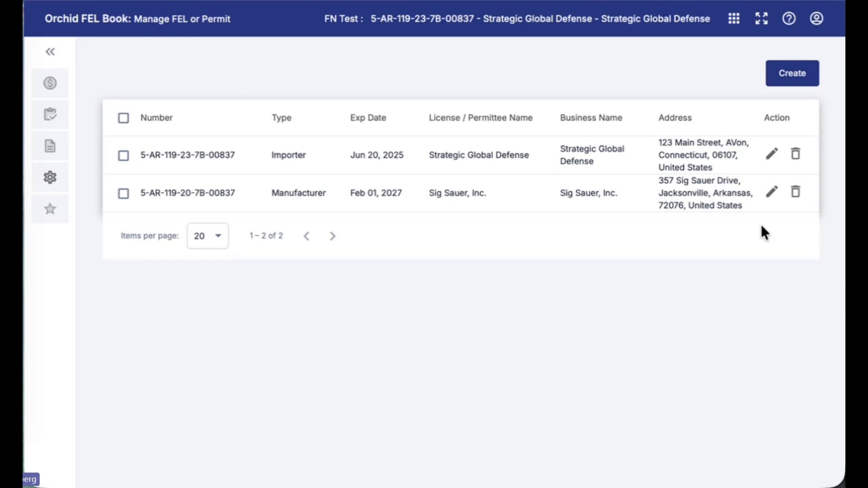Viewport: 868px width, 488px height.
Task: Open the dollar sign sidebar section
Action: (x=50, y=83)
